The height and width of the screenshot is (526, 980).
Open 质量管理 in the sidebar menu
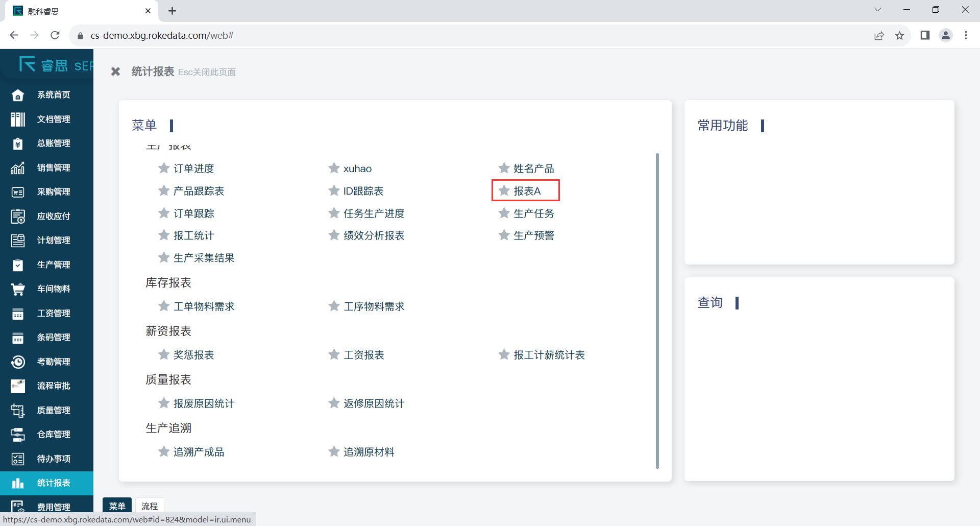[54, 410]
